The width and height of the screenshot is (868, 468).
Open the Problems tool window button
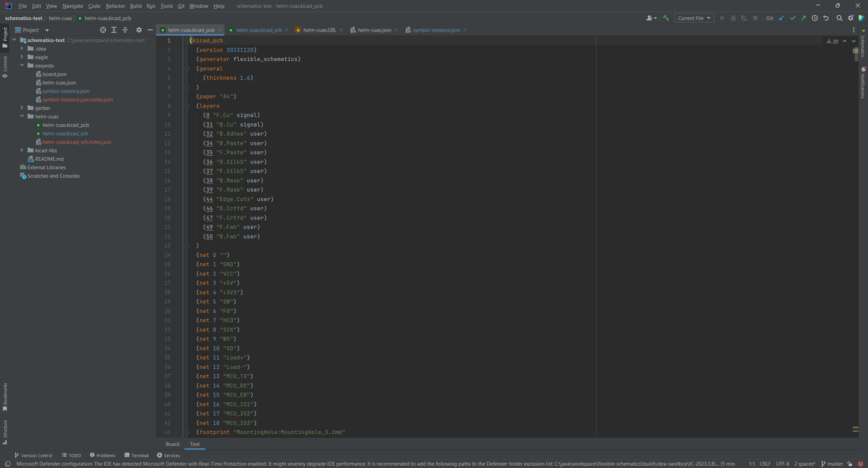[x=103, y=456]
